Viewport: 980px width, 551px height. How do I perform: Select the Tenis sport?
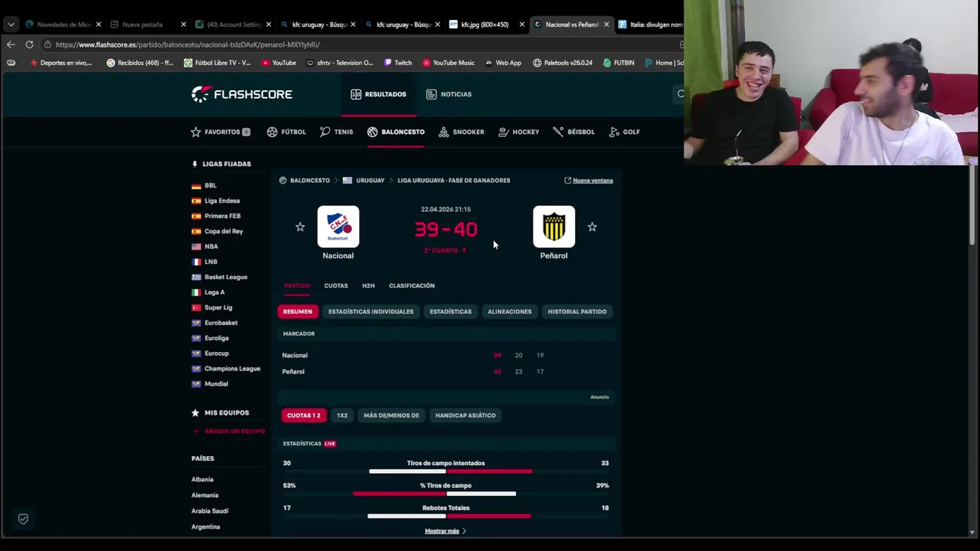(337, 132)
